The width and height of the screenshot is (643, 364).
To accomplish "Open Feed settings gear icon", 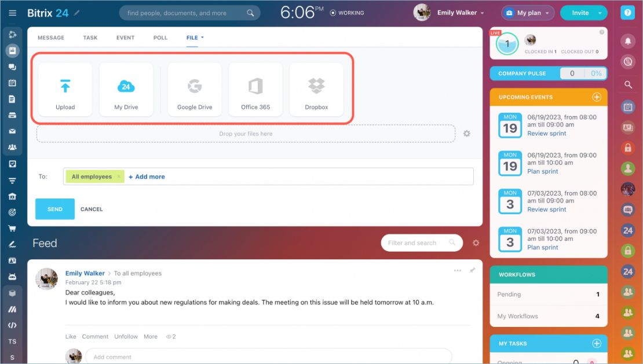I will 476,243.
